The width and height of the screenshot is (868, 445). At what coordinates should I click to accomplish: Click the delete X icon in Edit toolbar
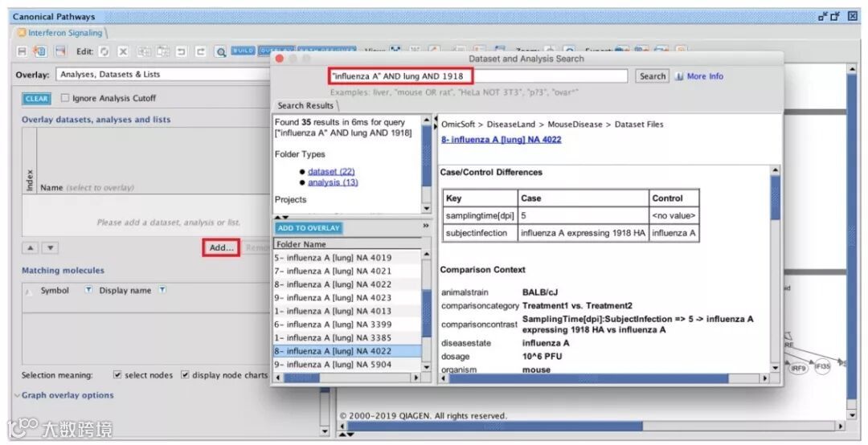(123, 51)
